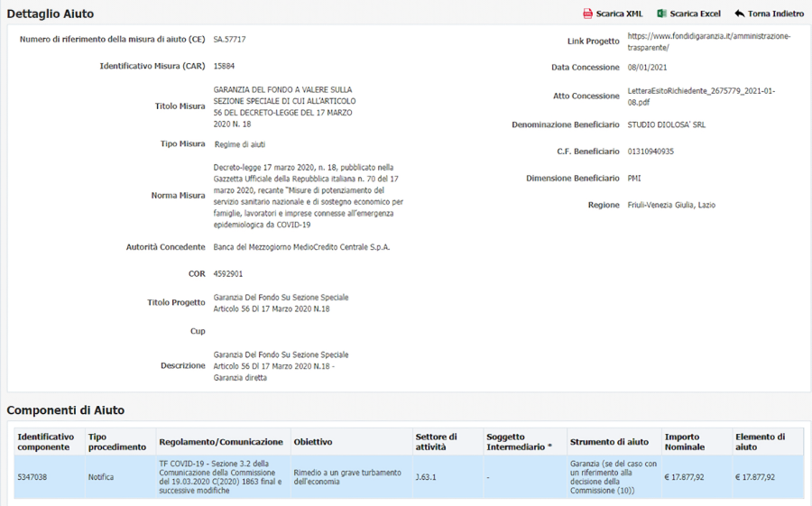Screen dimensions: 812x506
Task: Click the CAR value 15884
Action: coord(224,66)
